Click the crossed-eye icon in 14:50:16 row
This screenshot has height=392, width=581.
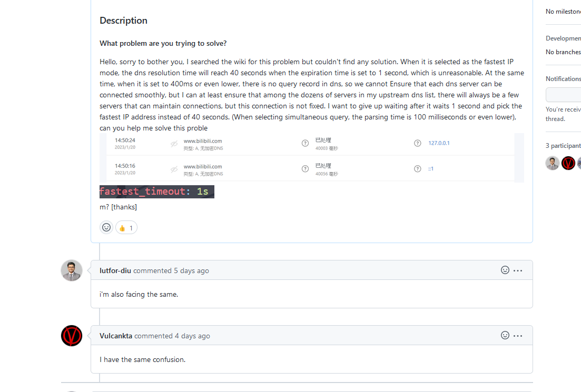174,169
